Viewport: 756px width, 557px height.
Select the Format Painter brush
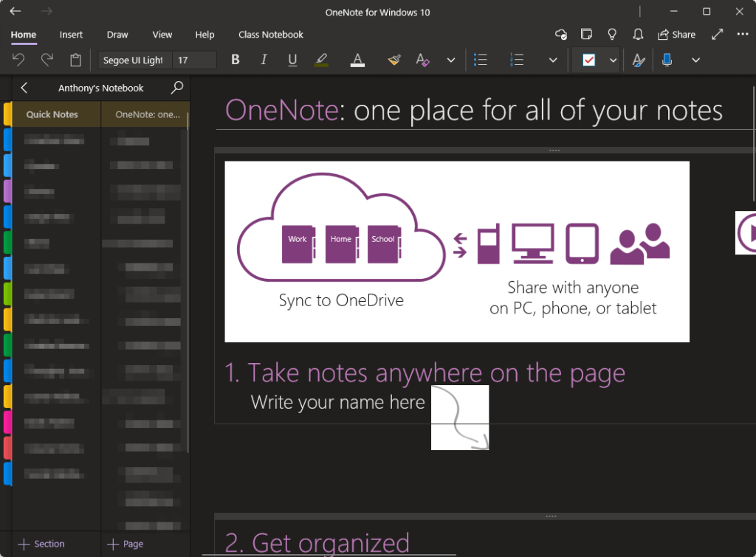click(394, 60)
